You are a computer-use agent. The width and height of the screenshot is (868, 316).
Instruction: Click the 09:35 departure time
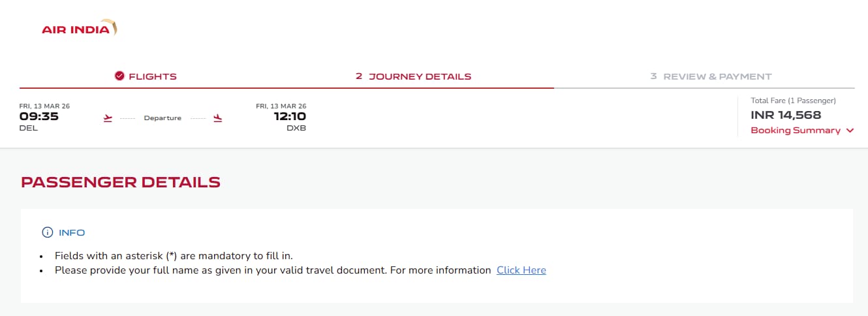(x=39, y=117)
